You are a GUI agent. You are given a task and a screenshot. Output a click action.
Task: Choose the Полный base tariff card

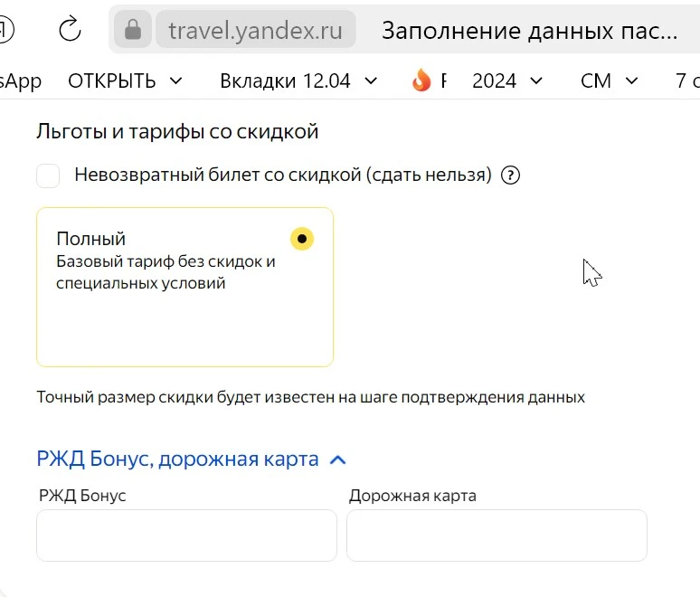(x=184, y=287)
